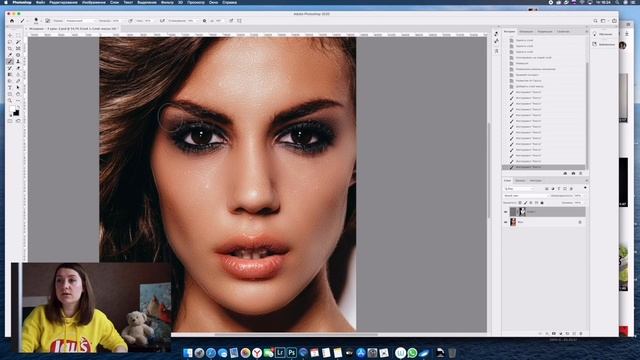
Task: Turn layer filtering on or off
Action: [x=585, y=188]
